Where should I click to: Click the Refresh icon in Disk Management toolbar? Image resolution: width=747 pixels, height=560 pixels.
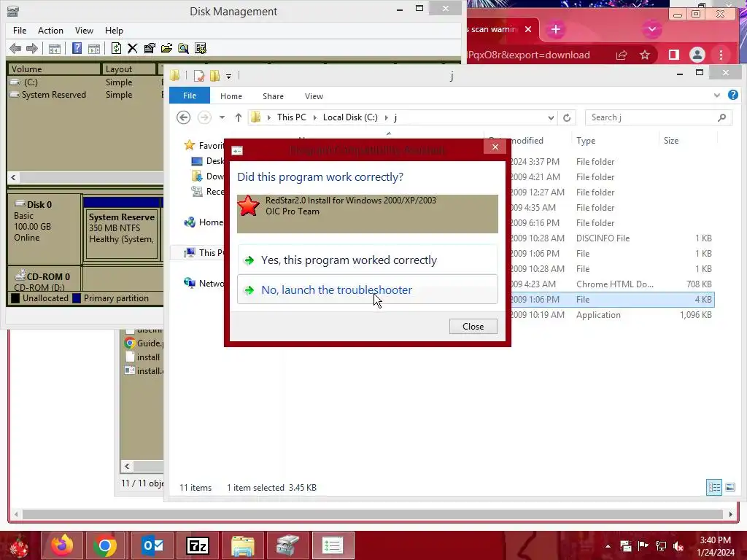click(116, 48)
